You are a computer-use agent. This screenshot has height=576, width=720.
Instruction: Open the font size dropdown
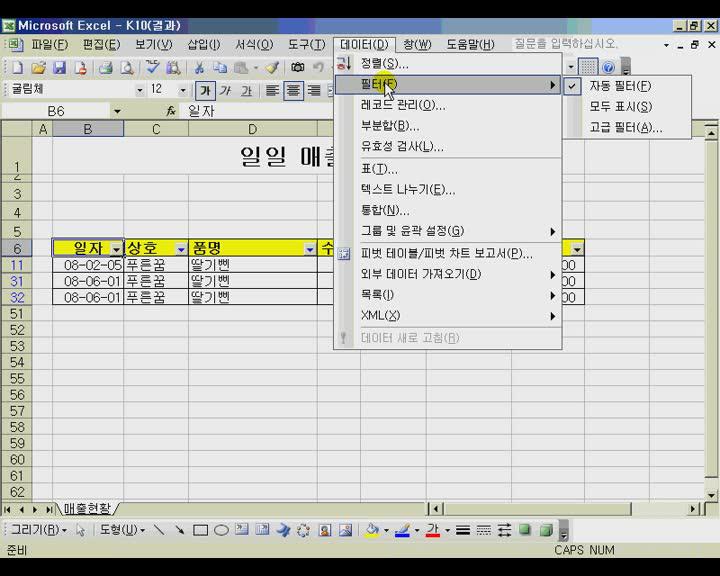[183, 90]
